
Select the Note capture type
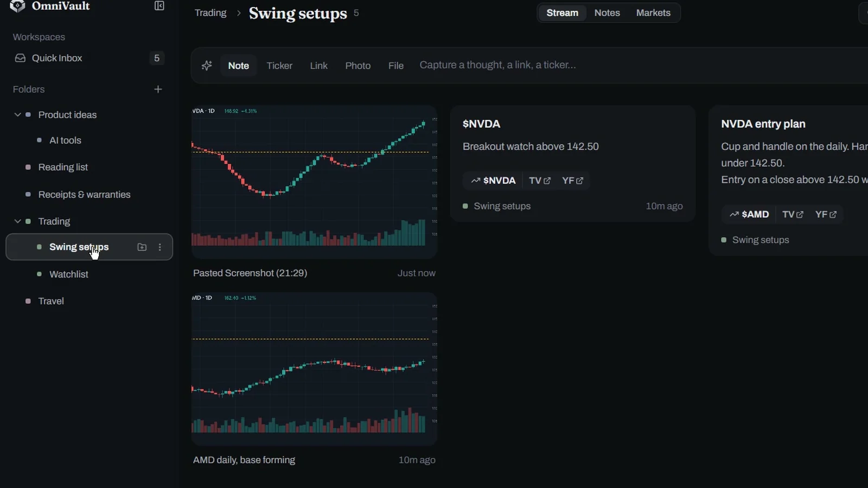238,66
